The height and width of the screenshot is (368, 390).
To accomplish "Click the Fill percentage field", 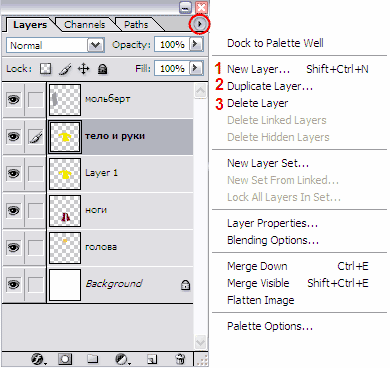I will pyautogui.click(x=172, y=69).
